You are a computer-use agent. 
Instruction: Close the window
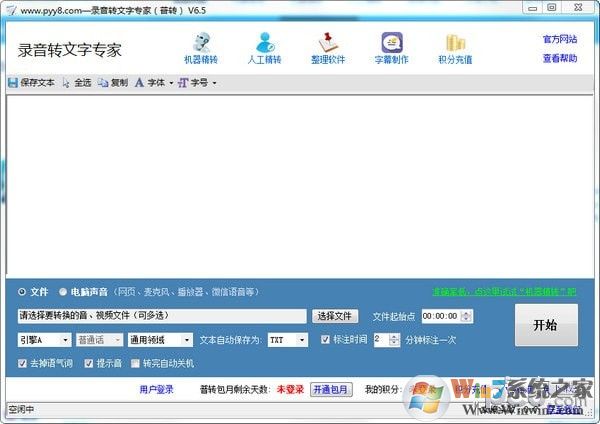(578, 8)
